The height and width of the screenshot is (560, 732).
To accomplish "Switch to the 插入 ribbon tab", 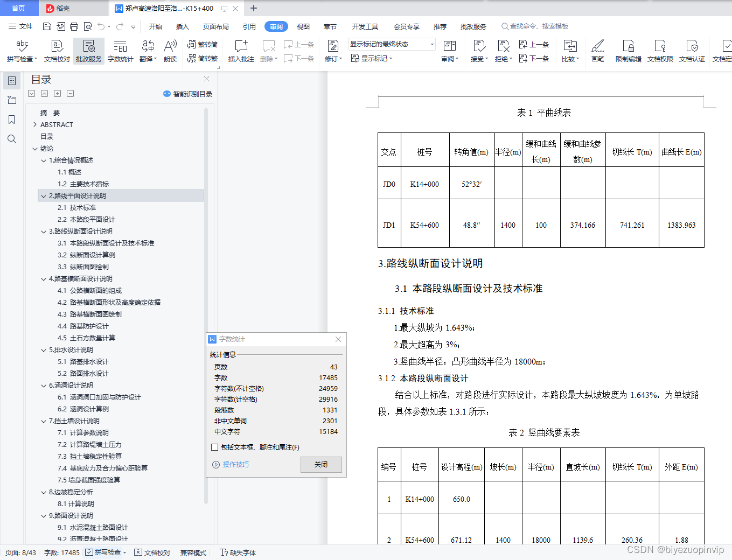I will coord(183,26).
